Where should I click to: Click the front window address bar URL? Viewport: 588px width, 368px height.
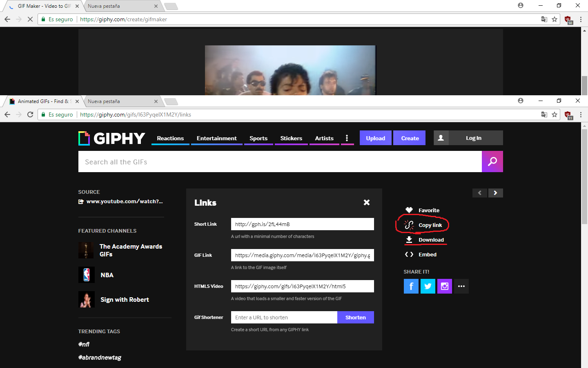point(136,114)
